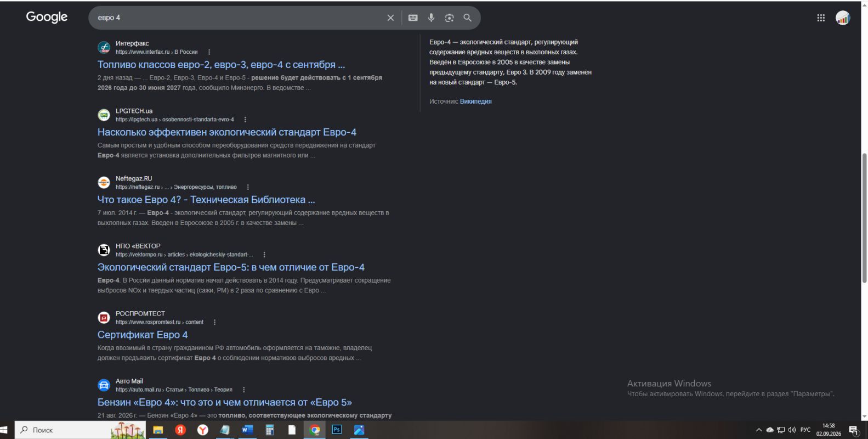Viewport: 868px width, 439px height.
Task: Open the 'Сертификат Евро 4' result
Action: [x=143, y=335]
